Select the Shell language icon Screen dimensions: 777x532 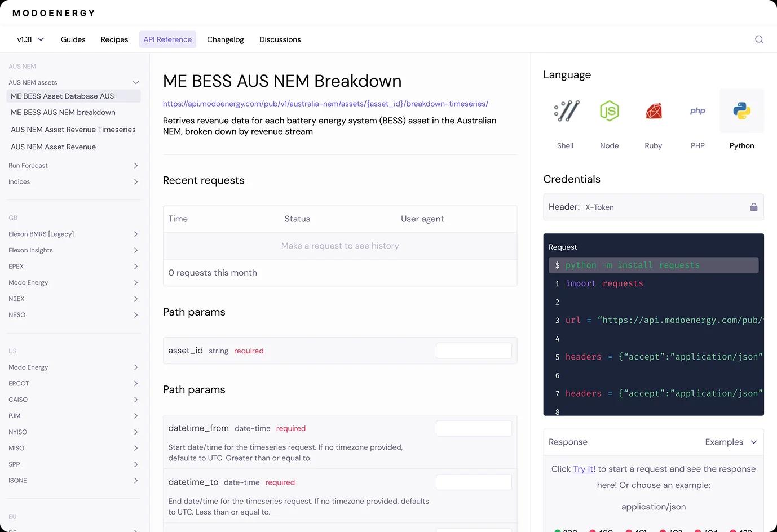566,112
